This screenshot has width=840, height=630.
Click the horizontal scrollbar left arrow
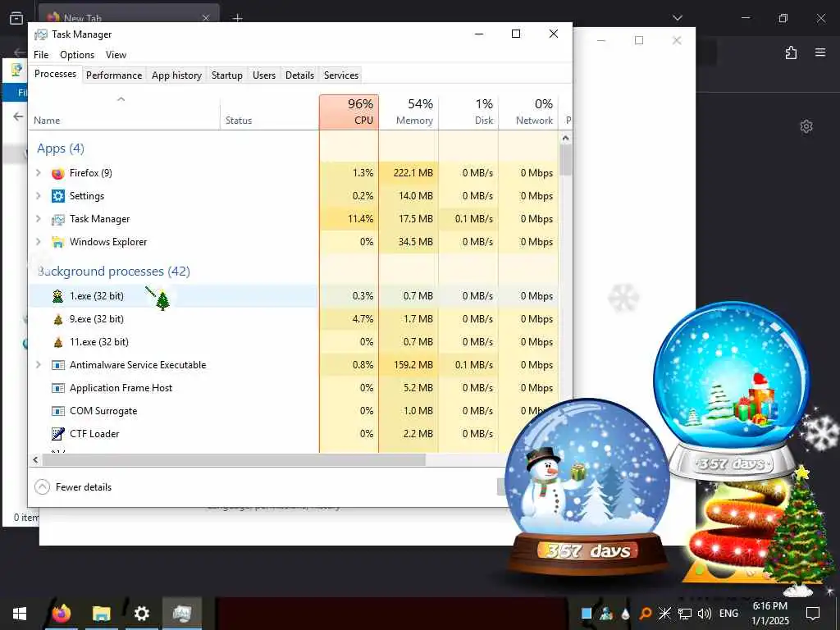pos(35,459)
